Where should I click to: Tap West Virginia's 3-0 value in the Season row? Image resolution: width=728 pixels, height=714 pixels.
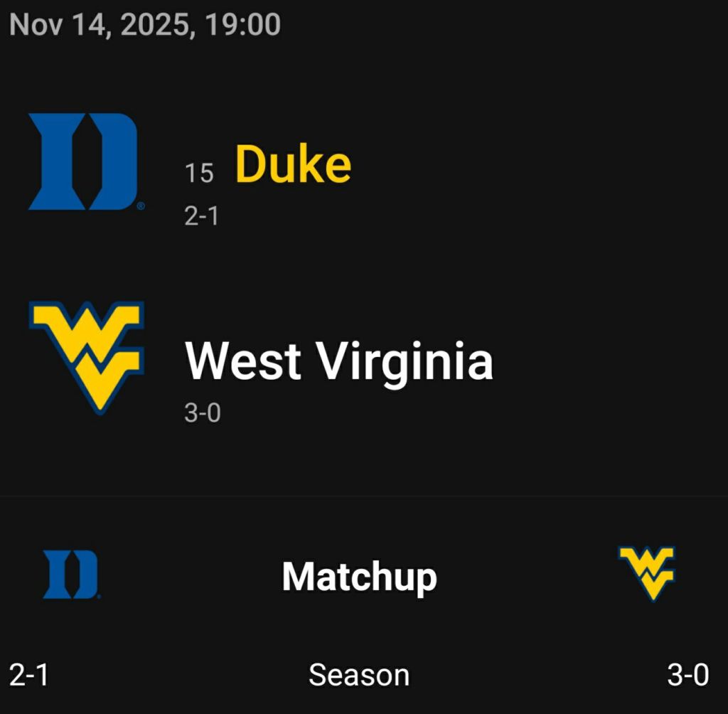pyautogui.click(x=687, y=675)
